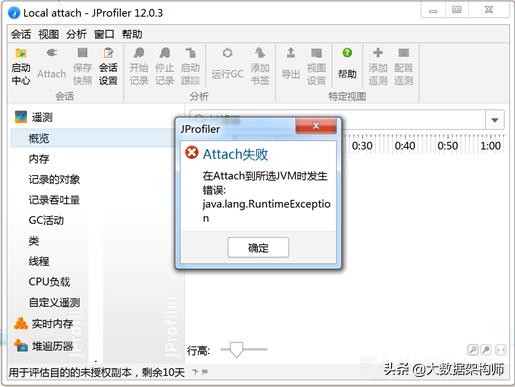Click the 0:50 timeline marker
Screen dimensions: 515x387
pyautogui.click(x=447, y=146)
